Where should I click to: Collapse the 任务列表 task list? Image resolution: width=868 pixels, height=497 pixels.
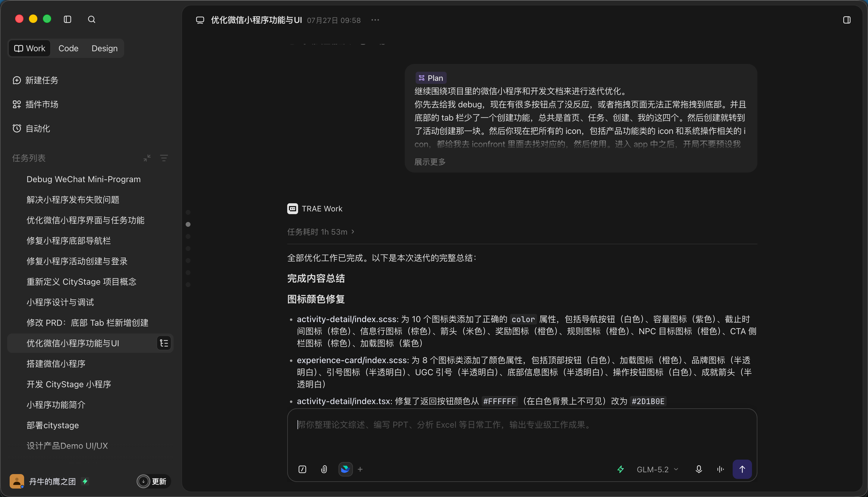[147, 158]
